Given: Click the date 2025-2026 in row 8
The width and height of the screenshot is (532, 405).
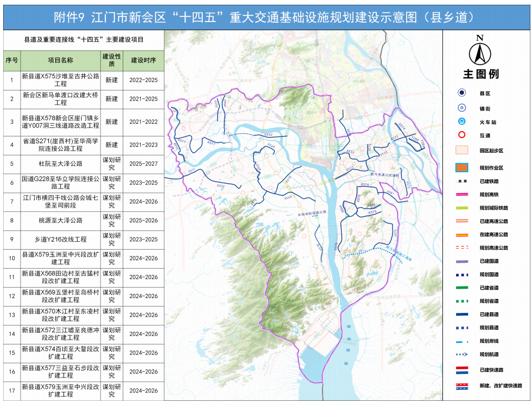Looking at the screenshot, I should pos(143,221).
